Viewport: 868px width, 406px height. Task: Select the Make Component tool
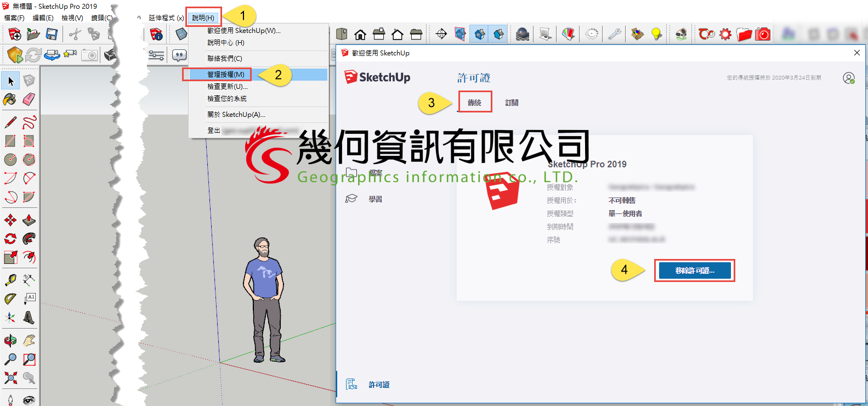pos(29,81)
